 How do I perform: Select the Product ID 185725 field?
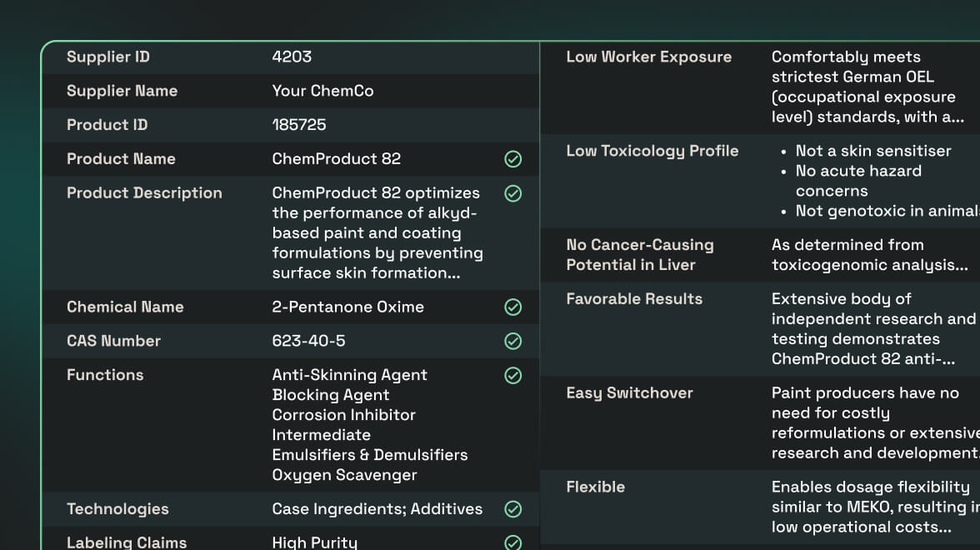click(299, 126)
